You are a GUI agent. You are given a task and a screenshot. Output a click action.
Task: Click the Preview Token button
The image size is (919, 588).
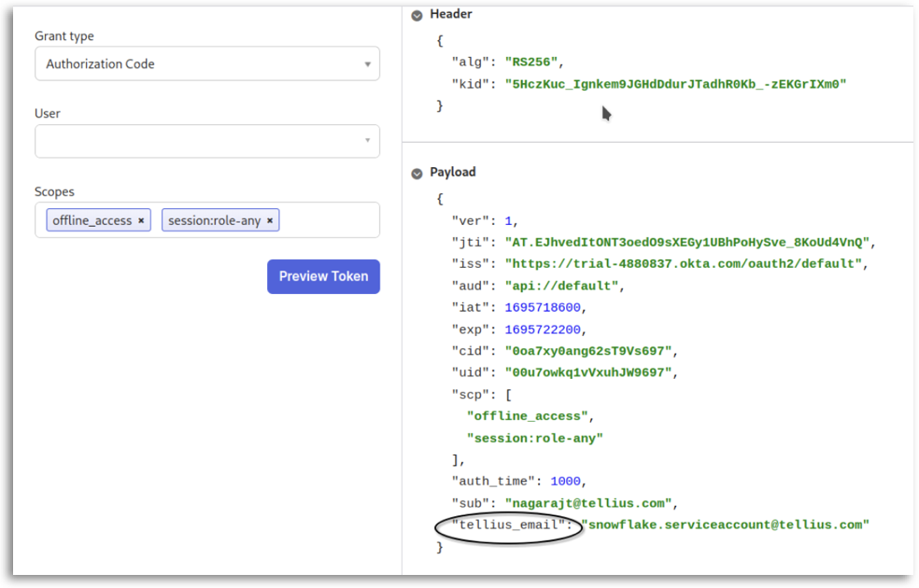tap(323, 276)
